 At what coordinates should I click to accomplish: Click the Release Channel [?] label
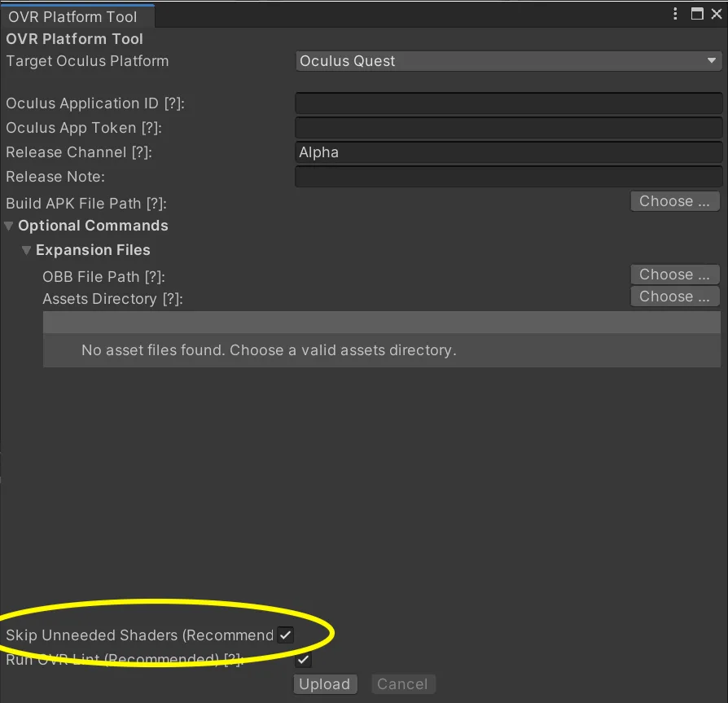(79, 152)
